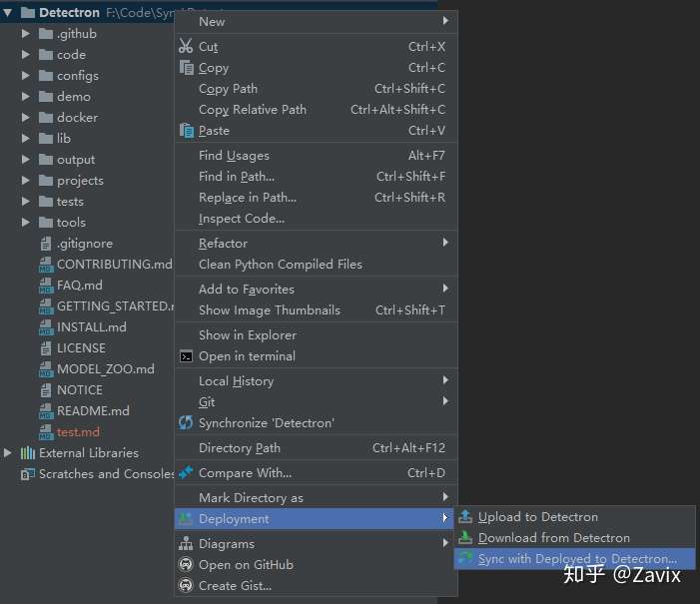The height and width of the screenshot is (604, 700).
Task: Select Copy Relative Path
Action: click(x=317, y=110)
